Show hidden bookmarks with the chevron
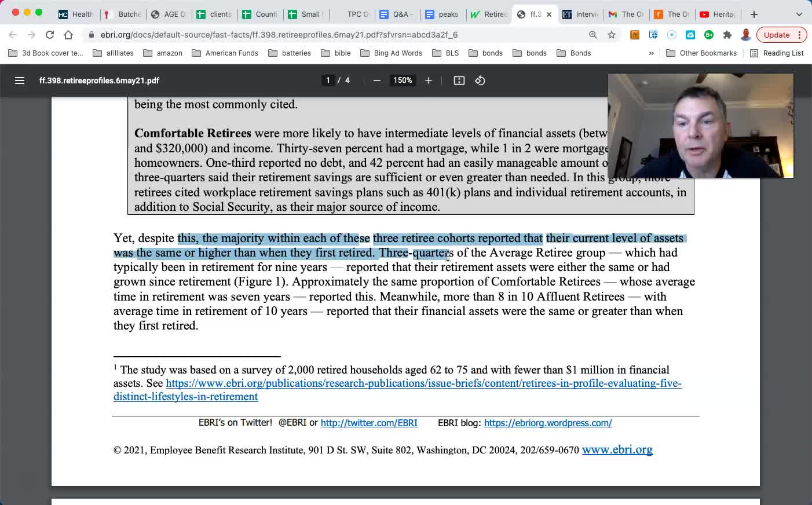 652,53
